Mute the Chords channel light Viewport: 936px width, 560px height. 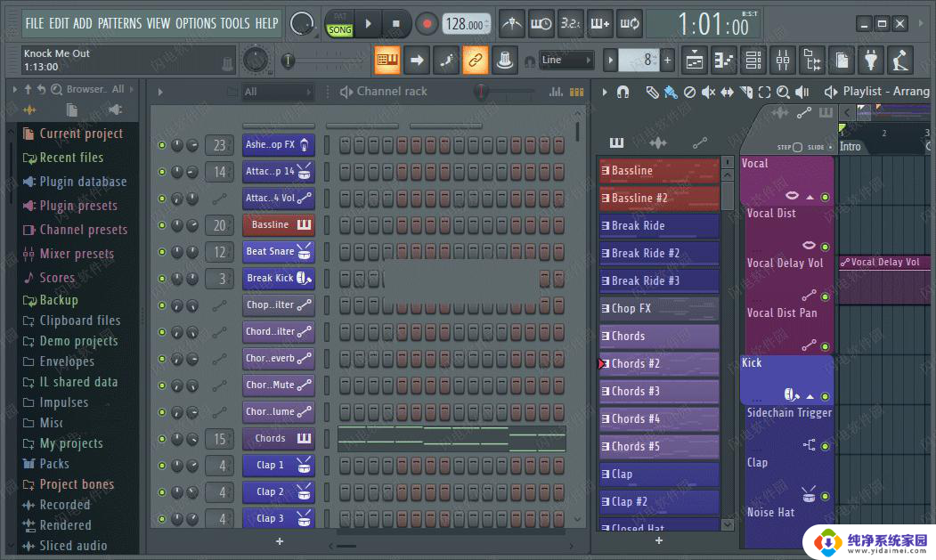click(162, 439)
